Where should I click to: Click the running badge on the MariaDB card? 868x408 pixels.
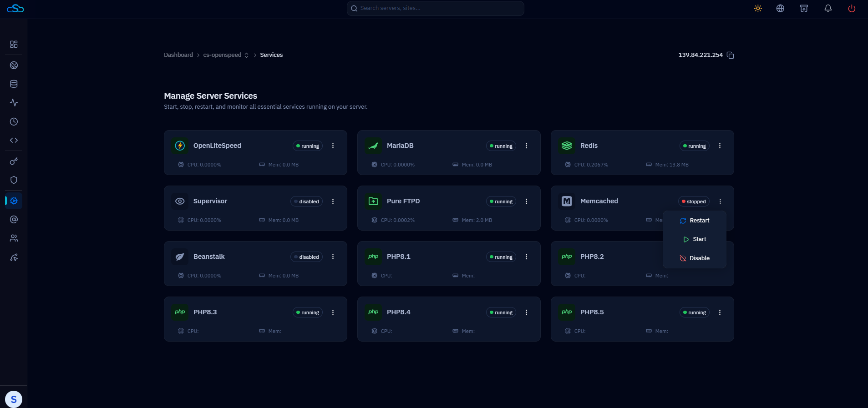[501, 146]
